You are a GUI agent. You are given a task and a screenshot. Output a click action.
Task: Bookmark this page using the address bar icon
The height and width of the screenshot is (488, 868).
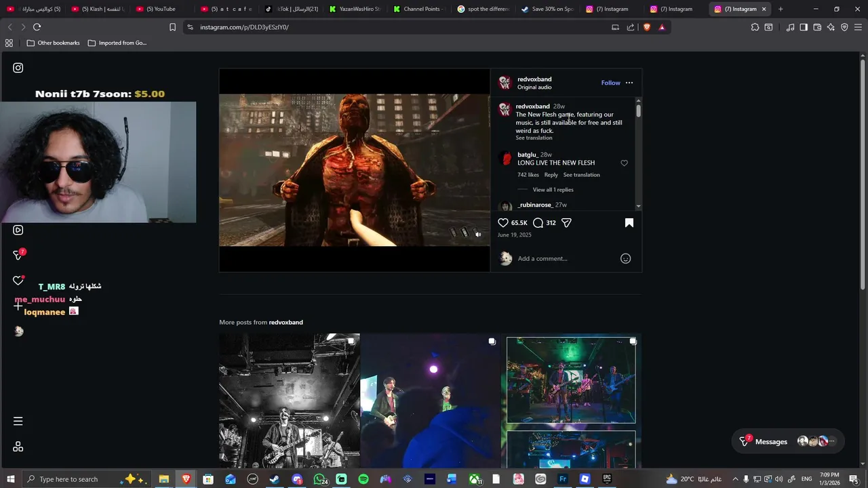pos(172,27)
